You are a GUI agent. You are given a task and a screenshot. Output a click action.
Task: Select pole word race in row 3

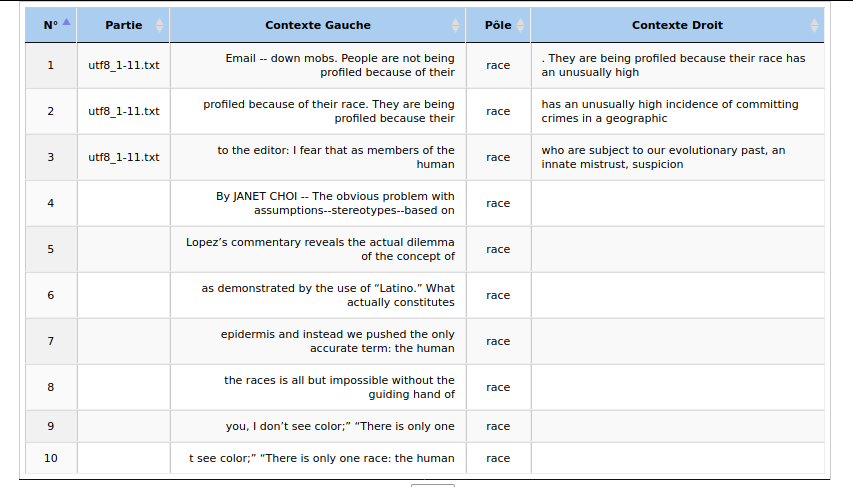coord(498,157)
